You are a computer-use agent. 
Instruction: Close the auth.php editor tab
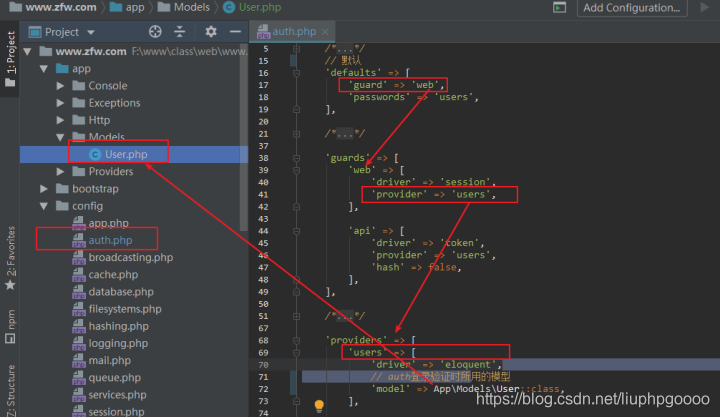click(x=325, y=32)
